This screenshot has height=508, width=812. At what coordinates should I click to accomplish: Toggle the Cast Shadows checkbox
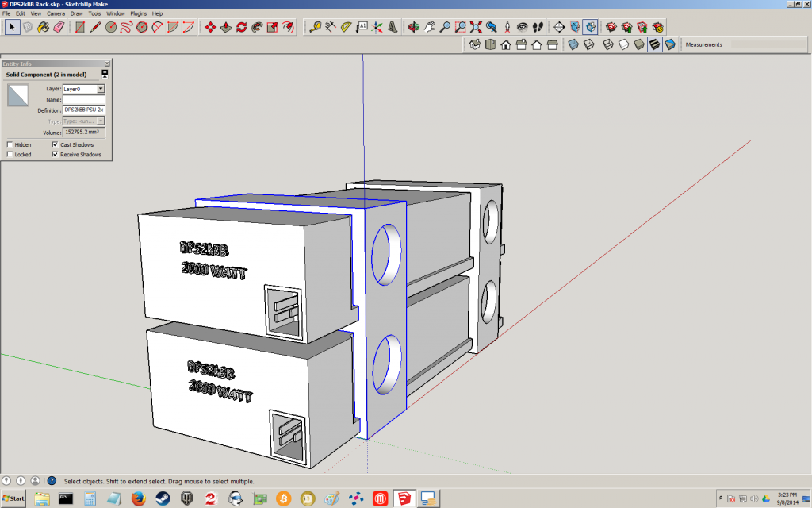[x=55, y=145]
